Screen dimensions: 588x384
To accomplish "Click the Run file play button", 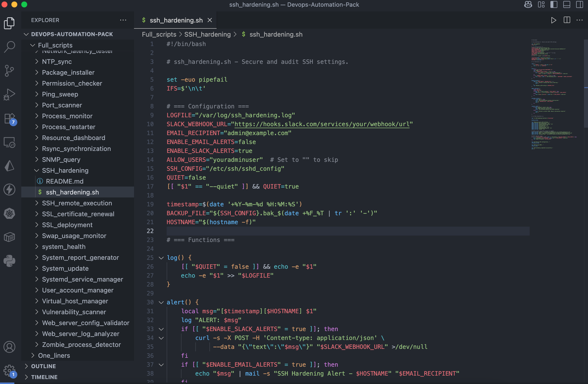I will tap(553, 20).
